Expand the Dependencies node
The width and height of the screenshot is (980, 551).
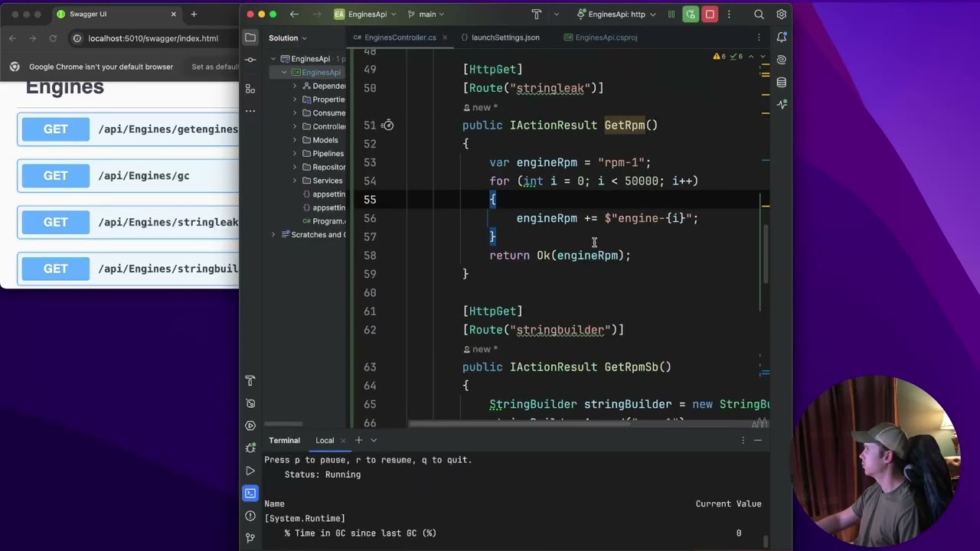pos(295,86)
